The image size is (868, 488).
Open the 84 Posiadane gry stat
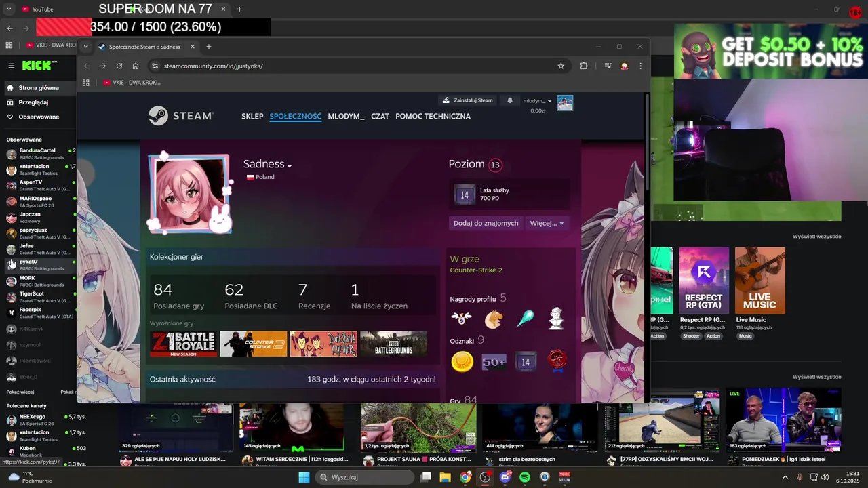click(x=178, y=296)
